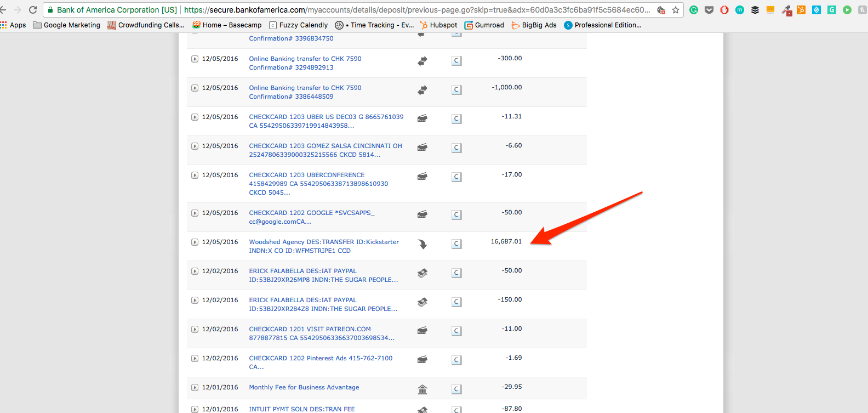This screenshot has width=868, height=413.
Task: Click cleared 'C' status for UBER US row
Action: 456,119
